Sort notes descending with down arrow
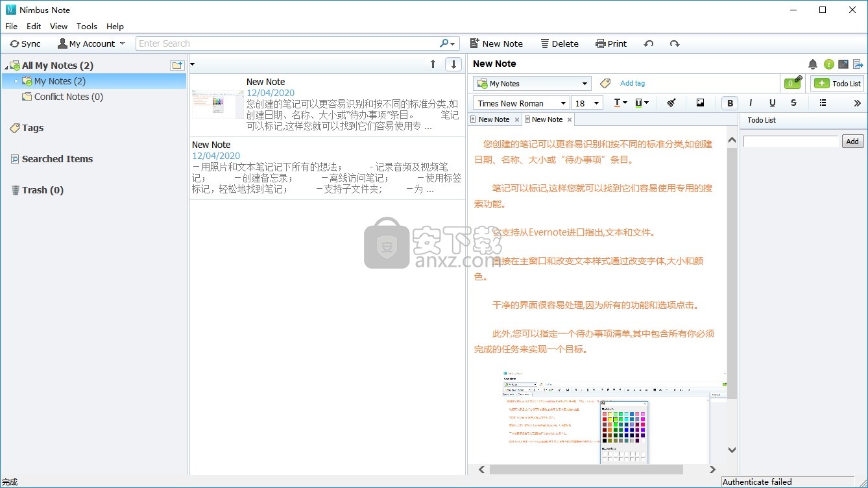 click(x=453, y=64)
